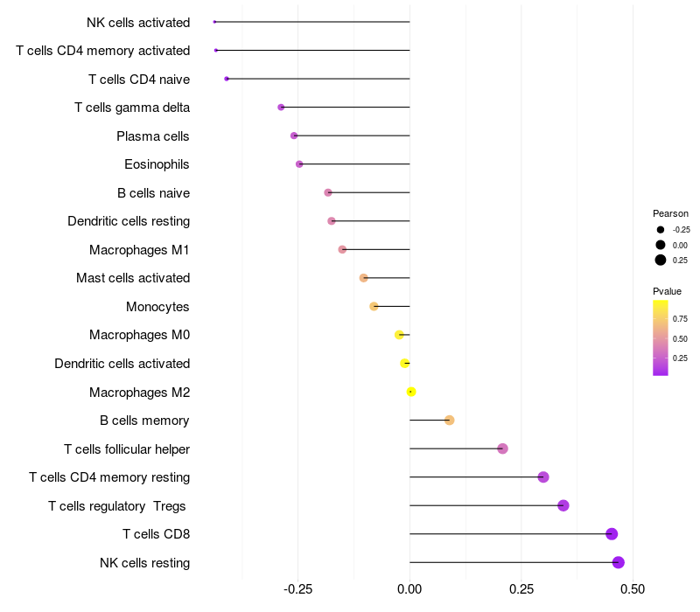Image resolution: width=700 pixels, height=612 pixels.
Task: Click the 0.50 x-axis tick label
Action: click(x=633, y=589)
